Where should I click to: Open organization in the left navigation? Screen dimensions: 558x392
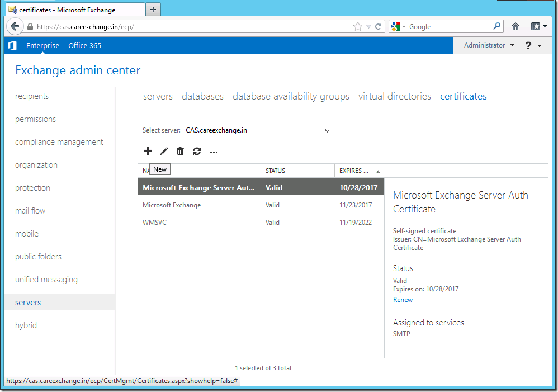(36, 165)
